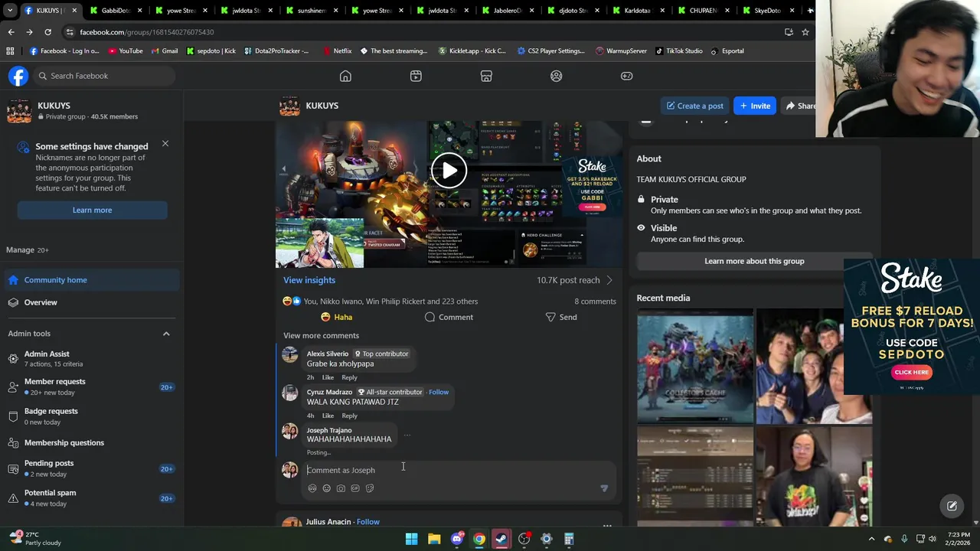Open the 10.7K post reach chevron
Screen dimensions: 980x551
pos(609,280)
